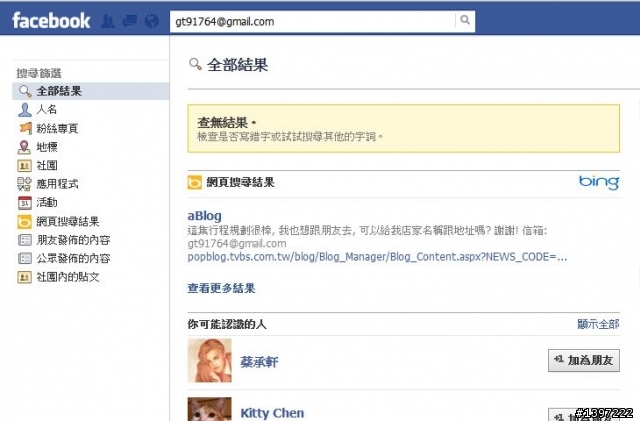
Task: Click the search magnifier button
Action: click(465, 20)
